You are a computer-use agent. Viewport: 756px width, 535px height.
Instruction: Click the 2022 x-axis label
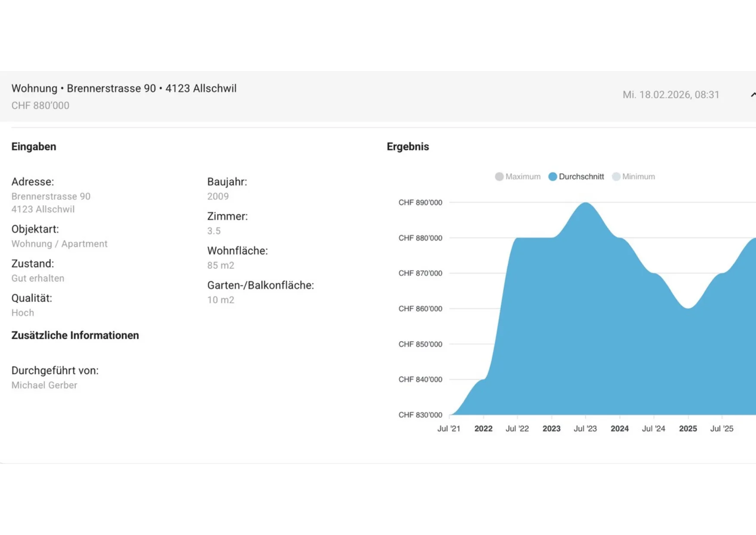click(x=483, y=429)
